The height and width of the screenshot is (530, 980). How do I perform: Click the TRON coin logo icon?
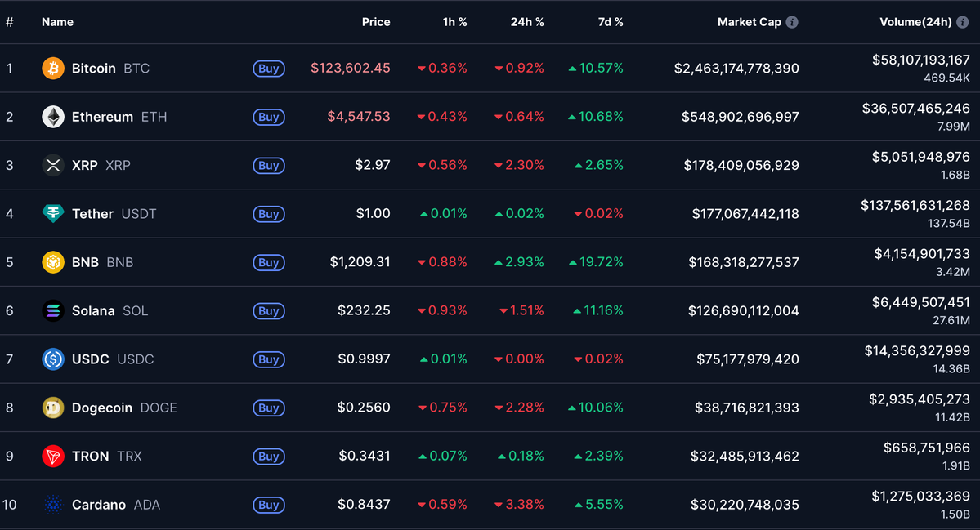pyautogui.click(x=53, y=456)
